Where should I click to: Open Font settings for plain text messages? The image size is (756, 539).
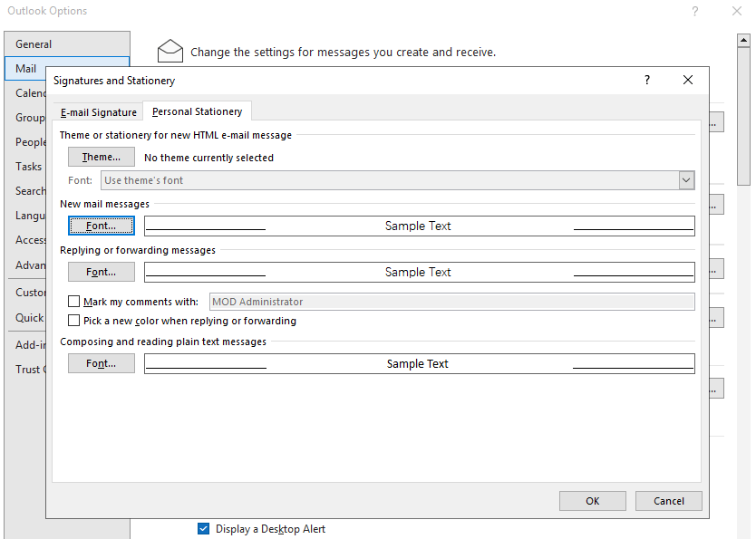point(102,363)
